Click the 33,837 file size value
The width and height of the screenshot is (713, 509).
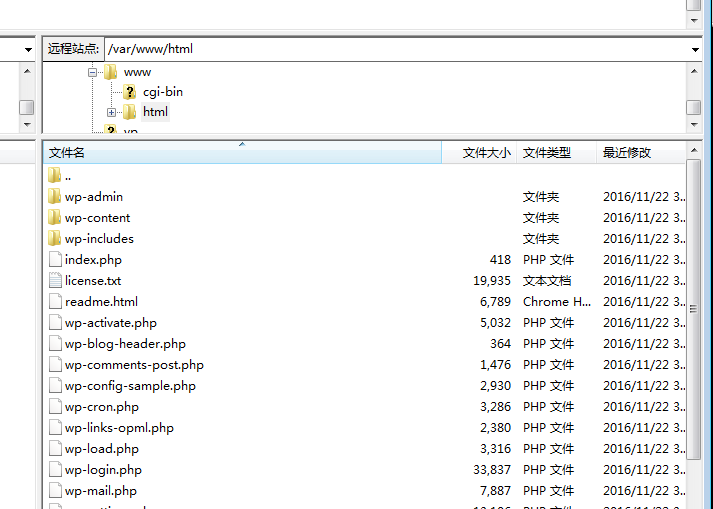click(x=492, y=469)
